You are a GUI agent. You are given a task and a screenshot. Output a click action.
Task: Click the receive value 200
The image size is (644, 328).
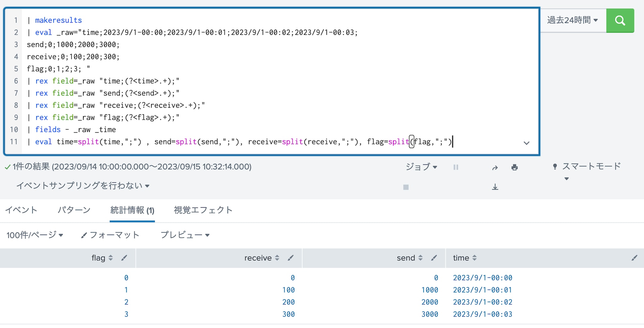[288, 302]
